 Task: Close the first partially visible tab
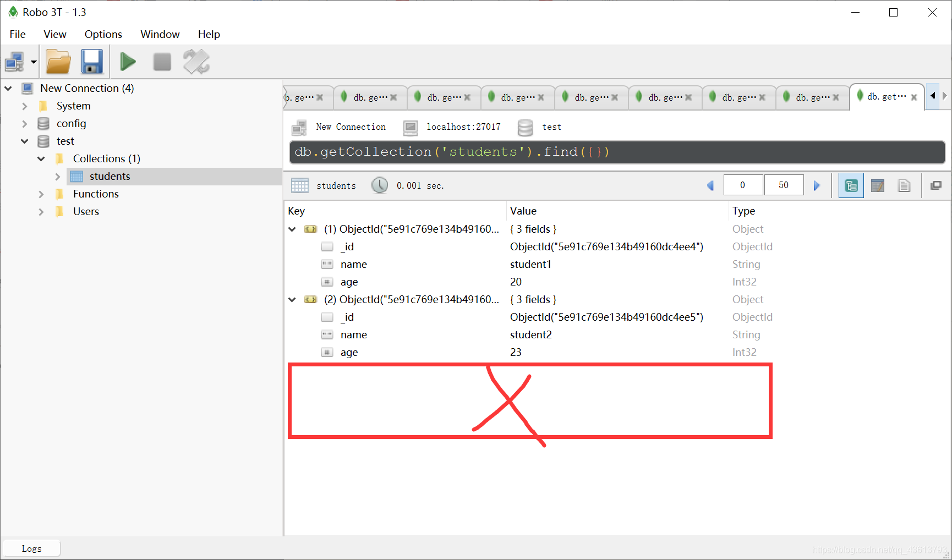tap(320, 97)
